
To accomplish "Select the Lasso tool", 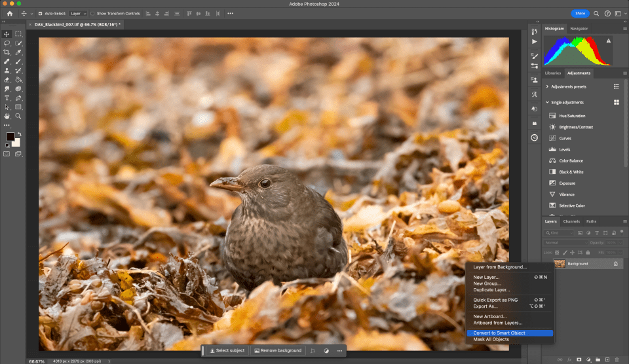I will [x=7, y=43].
